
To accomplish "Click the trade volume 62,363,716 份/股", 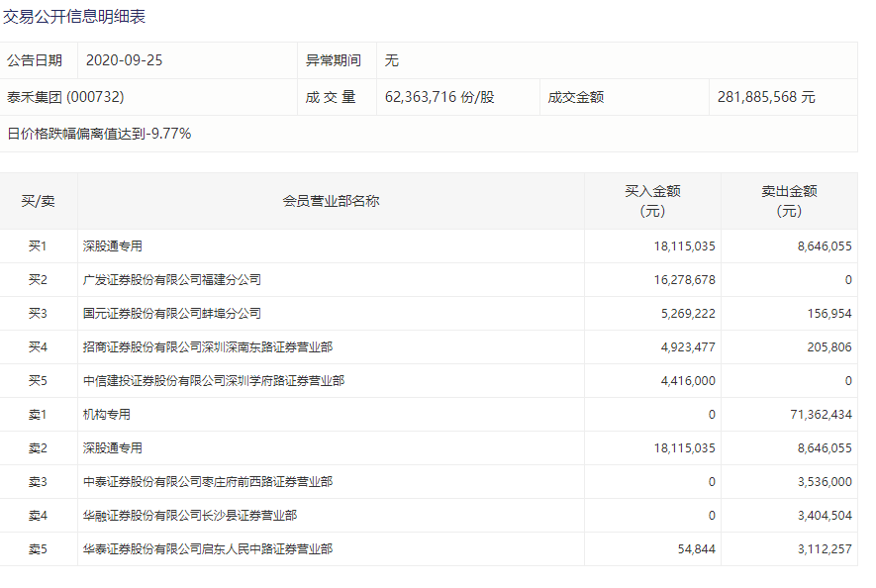I will click(x=438, y=97).
